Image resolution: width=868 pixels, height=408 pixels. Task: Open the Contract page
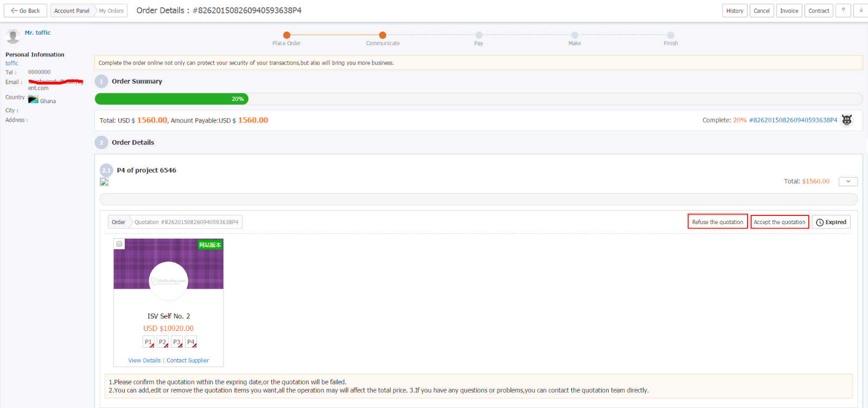click(819, 11)
